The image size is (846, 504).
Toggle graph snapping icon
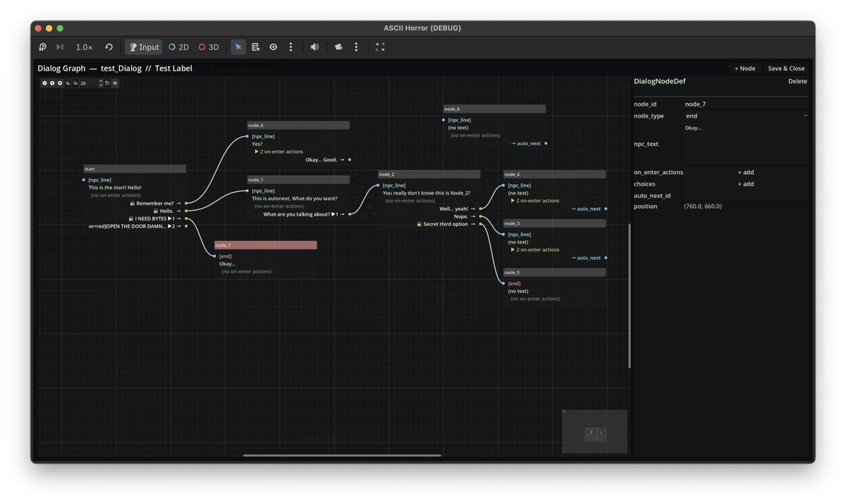tap(75, 83)
